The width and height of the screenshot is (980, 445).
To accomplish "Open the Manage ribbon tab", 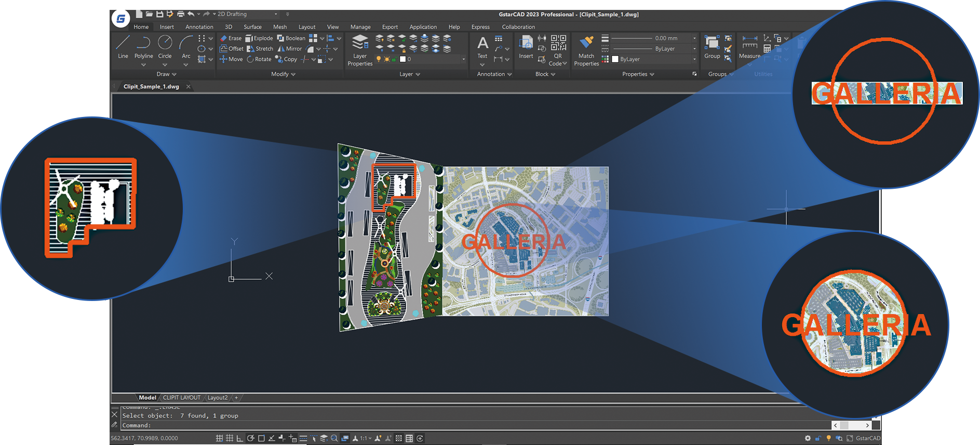I will (360, 27).
